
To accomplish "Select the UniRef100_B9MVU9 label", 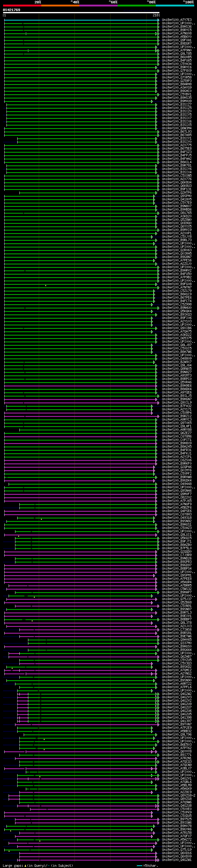I will point(177,101).
